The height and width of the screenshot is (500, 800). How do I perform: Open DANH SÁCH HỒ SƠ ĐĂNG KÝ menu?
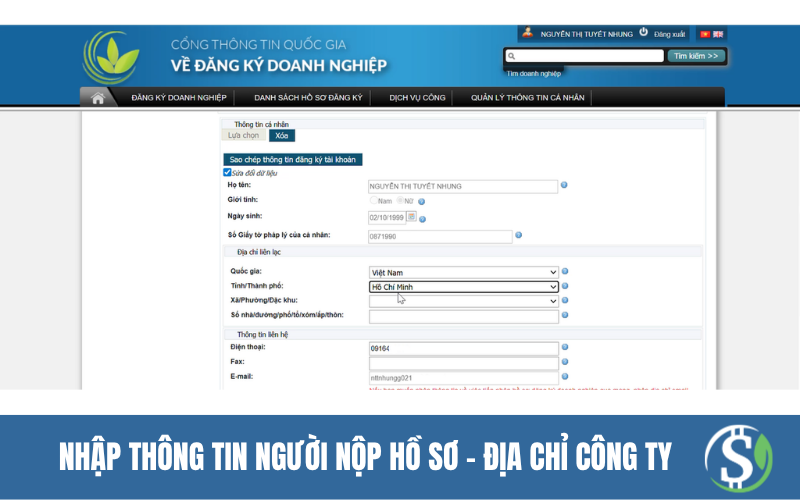308,97
